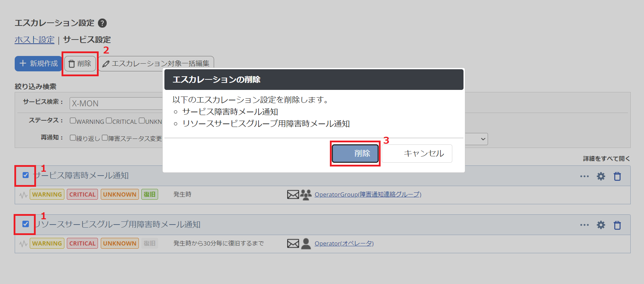The image size is (644, 284).
Task: Select the サービス設定 tab
Action: coord(87,40)
